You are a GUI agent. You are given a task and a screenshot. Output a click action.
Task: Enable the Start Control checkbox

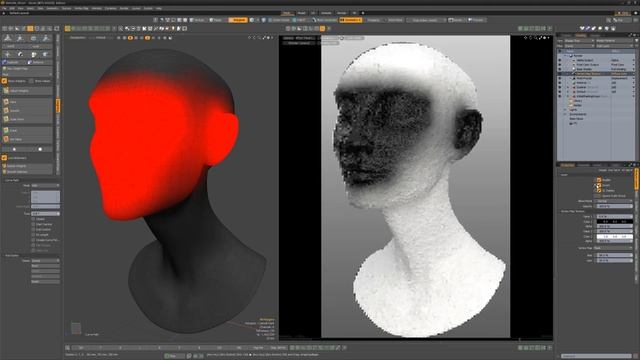pyautogui.click(x=33, y=224)
